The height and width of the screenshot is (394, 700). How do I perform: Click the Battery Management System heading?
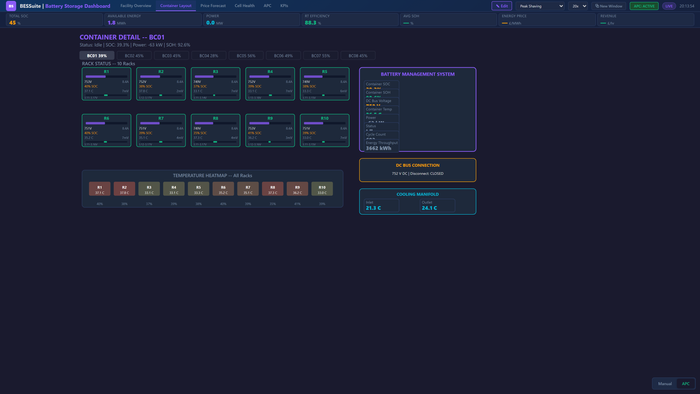(418, 74)
